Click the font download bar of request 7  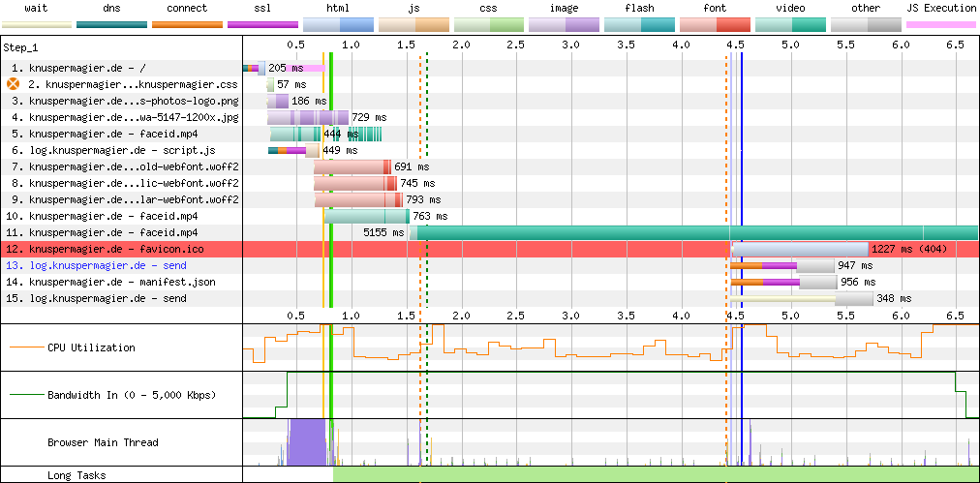(x=352, y=166)
